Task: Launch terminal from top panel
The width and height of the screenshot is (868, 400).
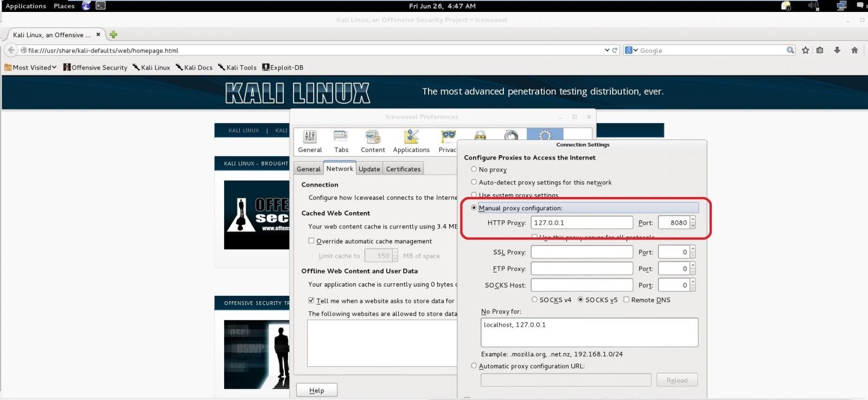Action: click(100, 5)
